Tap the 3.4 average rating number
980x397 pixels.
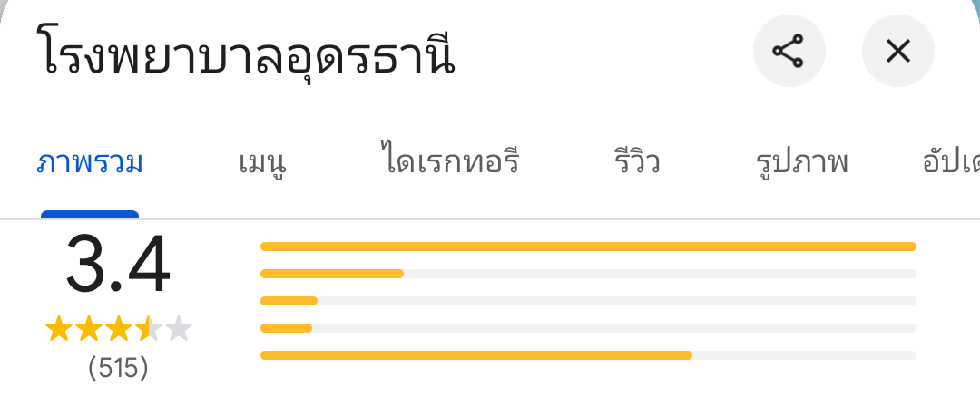click(x=118, y=266)
